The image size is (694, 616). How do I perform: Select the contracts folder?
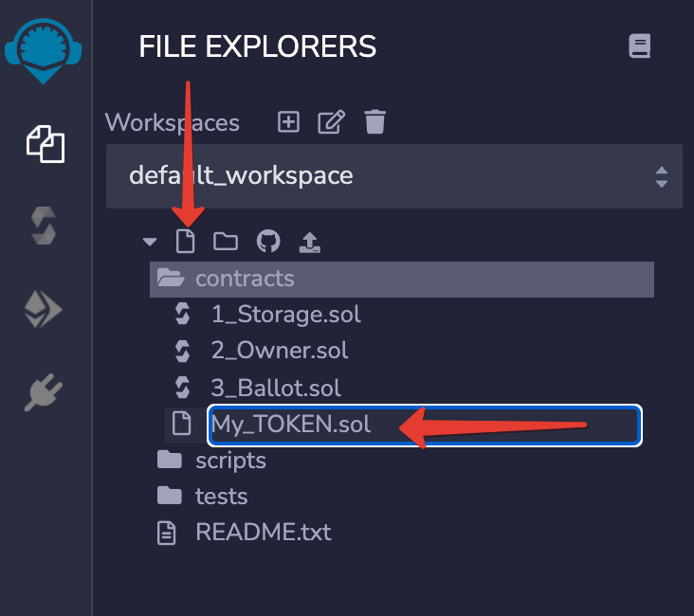[402, 280]
